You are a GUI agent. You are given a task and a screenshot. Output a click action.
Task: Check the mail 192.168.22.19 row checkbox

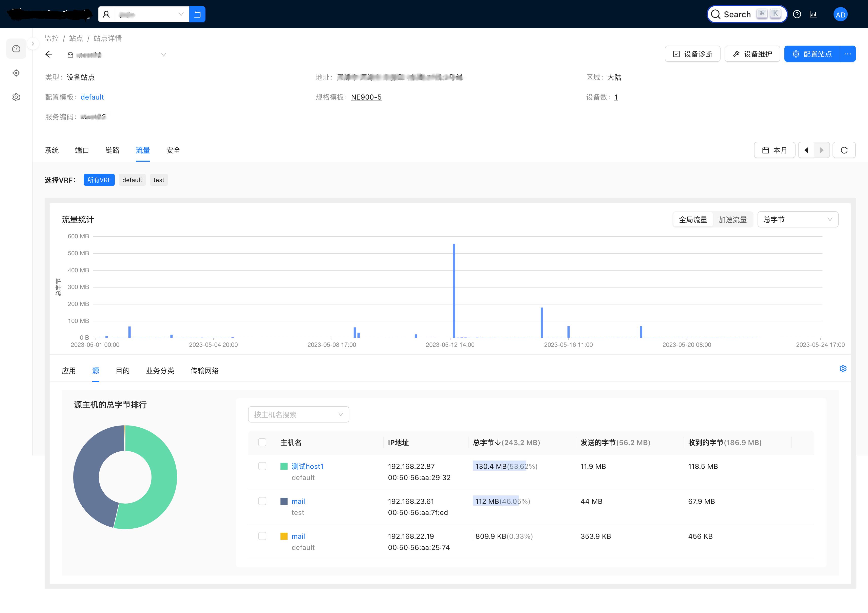[x=262, y=536]
